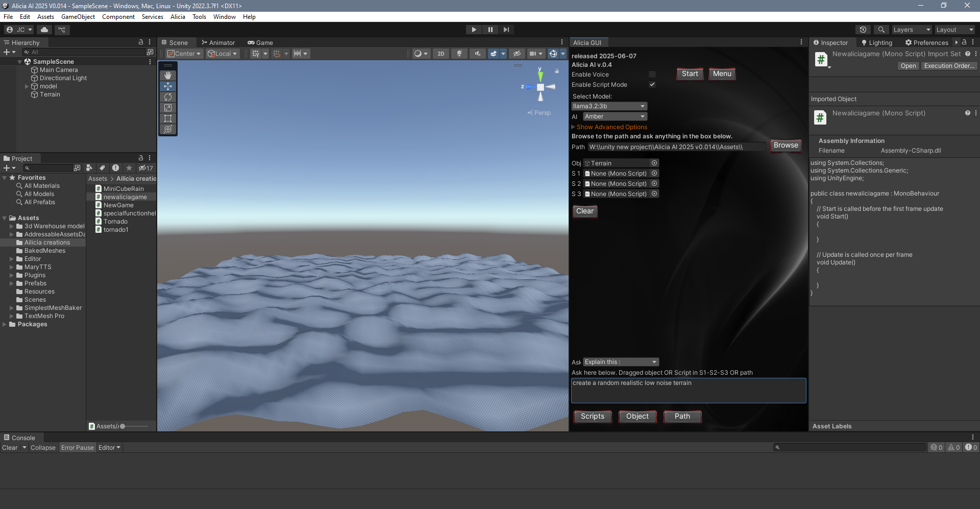Open the global search magnifier

point(881,30)
